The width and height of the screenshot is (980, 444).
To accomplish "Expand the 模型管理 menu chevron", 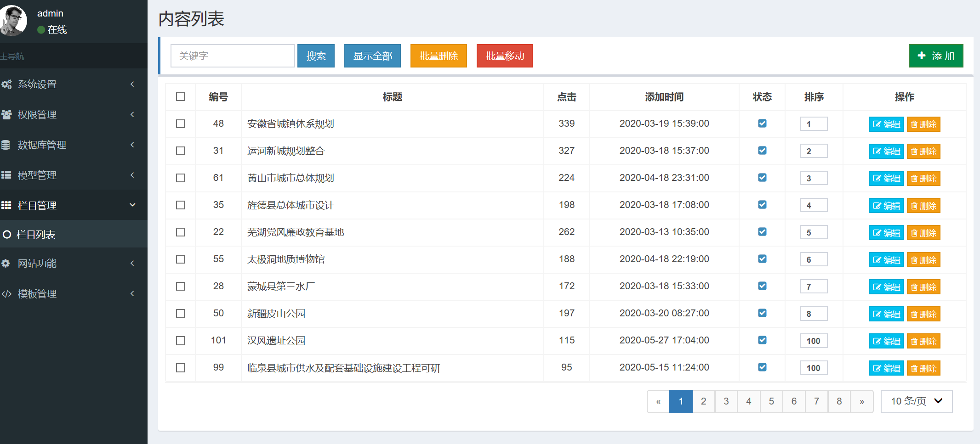I will click(132, 175).
